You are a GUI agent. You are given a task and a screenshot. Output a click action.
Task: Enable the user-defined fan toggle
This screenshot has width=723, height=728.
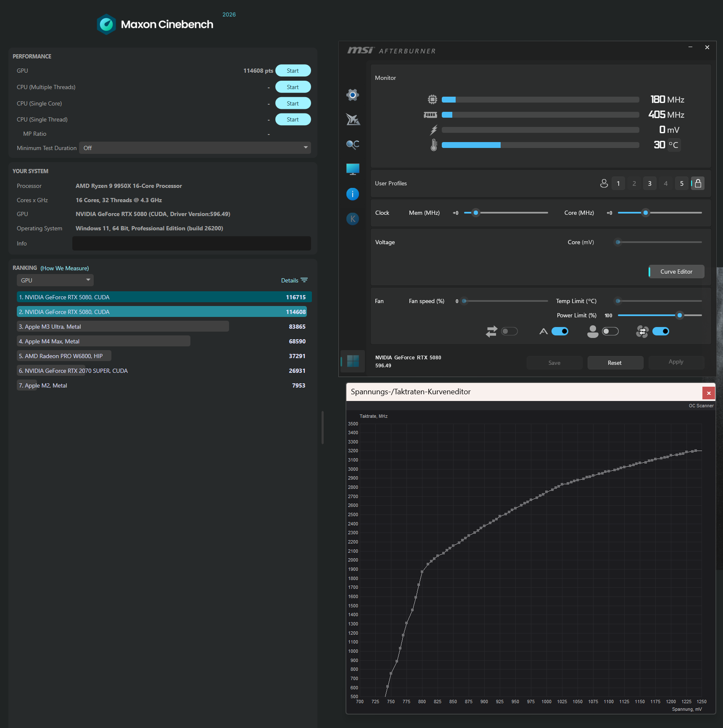[610, 332]
